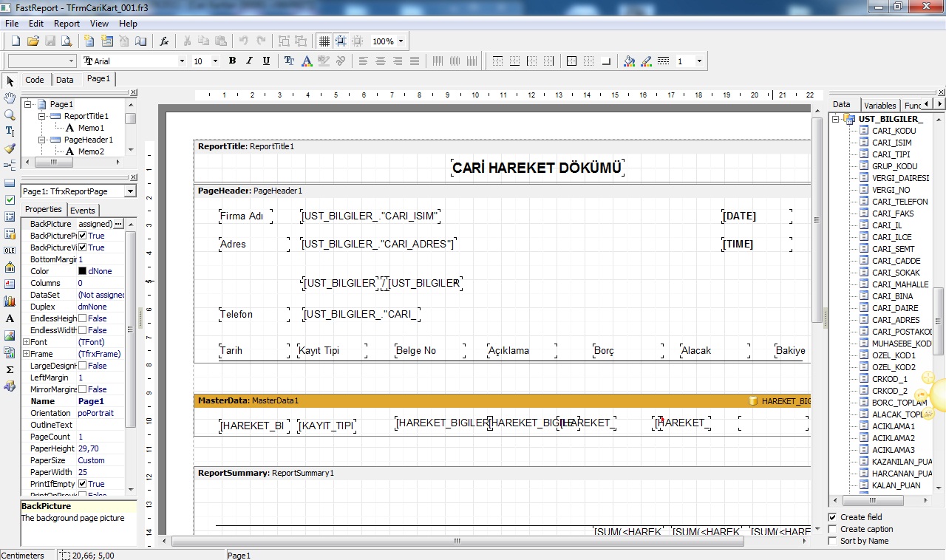Enable the Sort by Name checkbox
This screenshot has width=946, height=560.
point(833,541)
